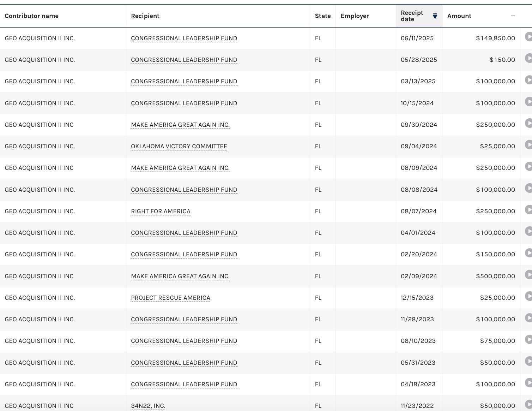Click the arrow icon on the 05/31/2023 row
This screenshot has height=411, width=532.
click(528, 361)
